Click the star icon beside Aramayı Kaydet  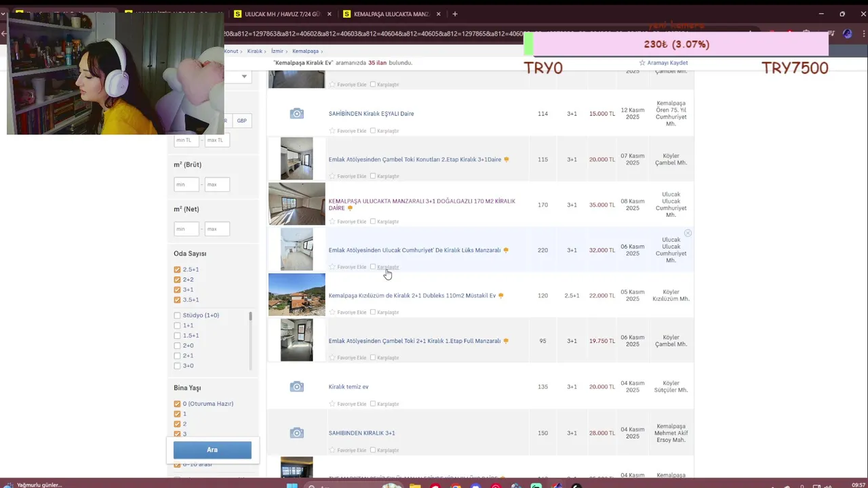pyautogui.click(x=642, y=63)
